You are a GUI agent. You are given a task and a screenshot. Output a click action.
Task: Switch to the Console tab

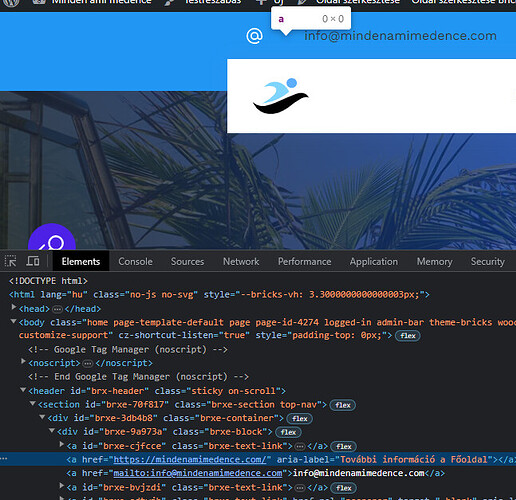[135, 261]
